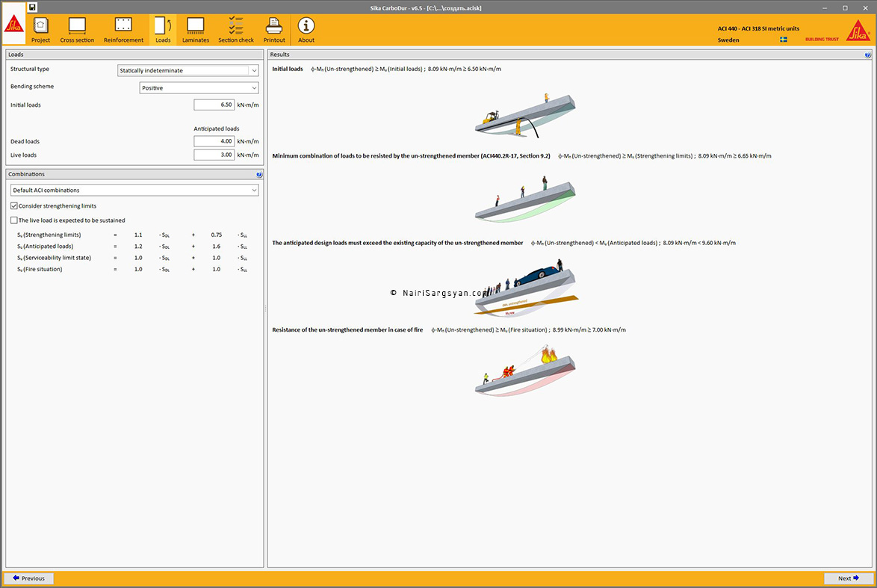Minimize the Sika CarboDur window
The height and width of the screenshot is (588, 877).
coord(825,7)
